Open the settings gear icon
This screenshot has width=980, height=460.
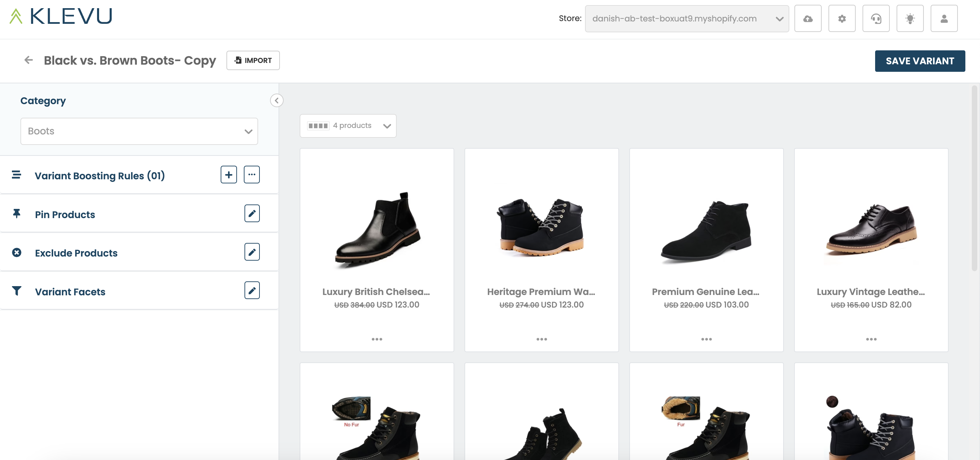[842, 18]
